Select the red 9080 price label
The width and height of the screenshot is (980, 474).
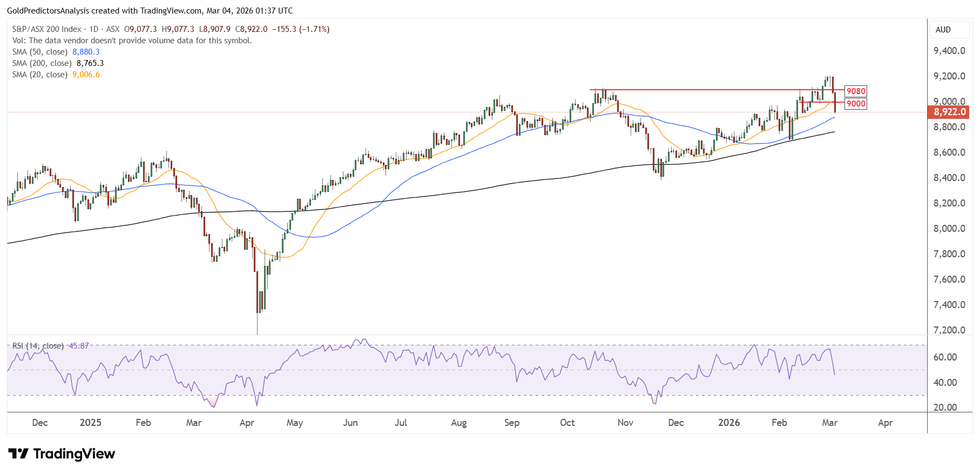coord(856,91)
